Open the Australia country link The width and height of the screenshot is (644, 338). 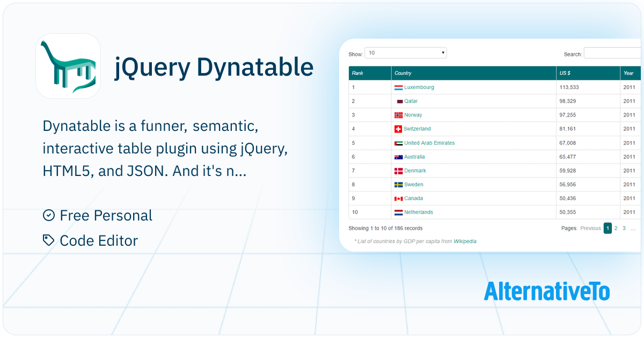point(414,157)
